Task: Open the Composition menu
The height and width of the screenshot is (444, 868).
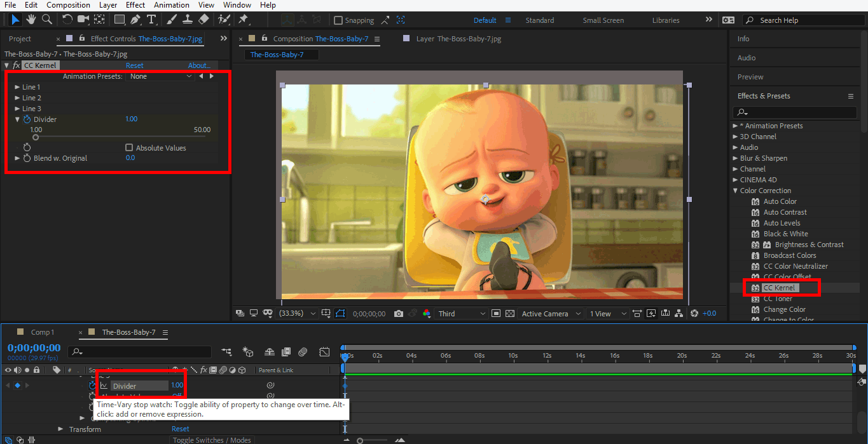Action: tap(68, 5)
